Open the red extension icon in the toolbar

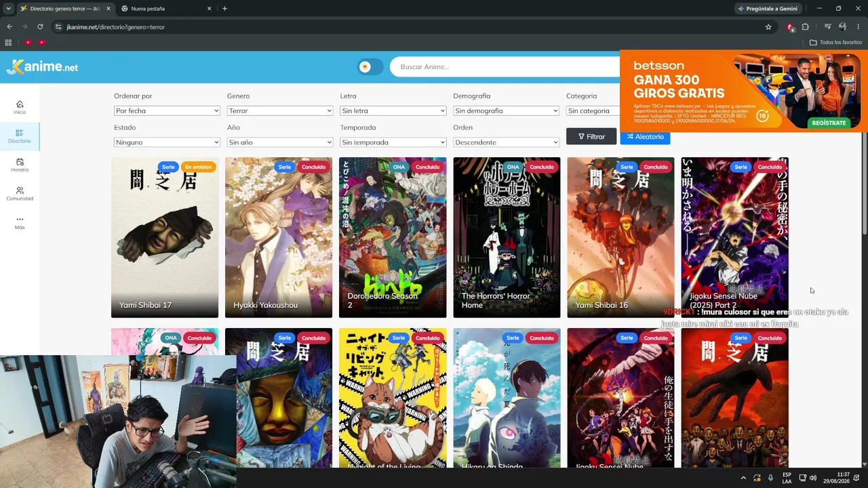point(790,27)
